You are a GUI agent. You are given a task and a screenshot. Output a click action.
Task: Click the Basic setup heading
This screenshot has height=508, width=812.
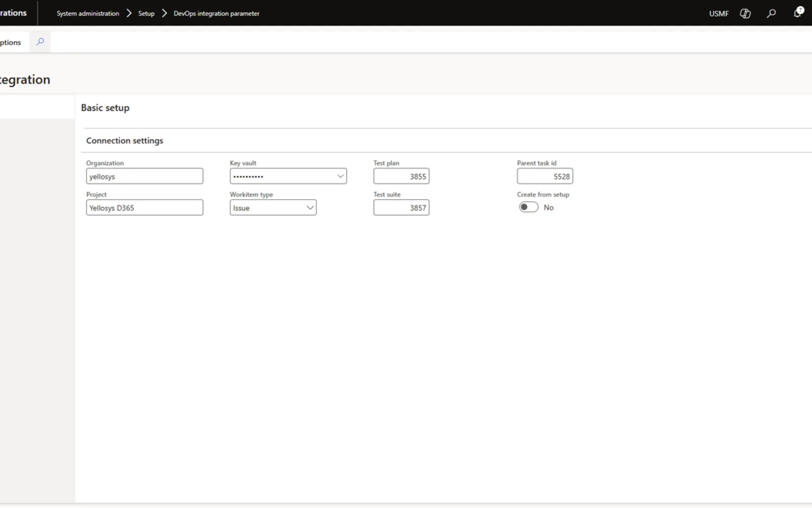pos(105,108)
